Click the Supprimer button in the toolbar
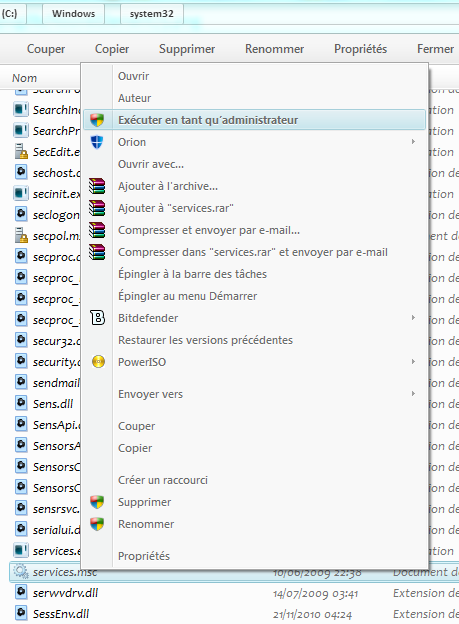The image size is (459, 624). click(187, 49)
